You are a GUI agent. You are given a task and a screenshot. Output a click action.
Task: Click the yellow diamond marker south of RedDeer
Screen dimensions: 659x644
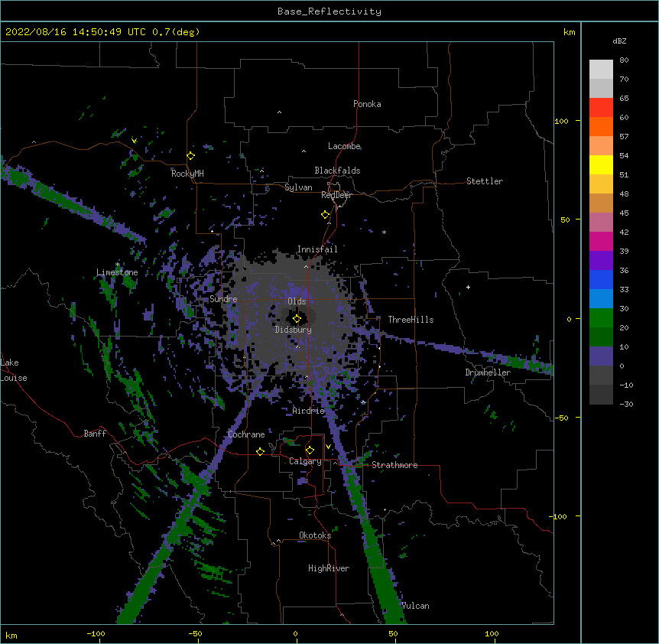point(326,215)
